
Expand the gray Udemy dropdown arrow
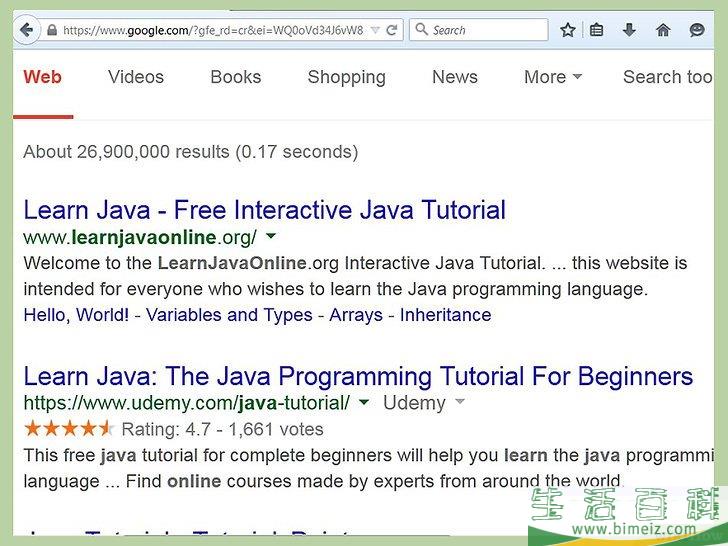click(x=459, y=401)
